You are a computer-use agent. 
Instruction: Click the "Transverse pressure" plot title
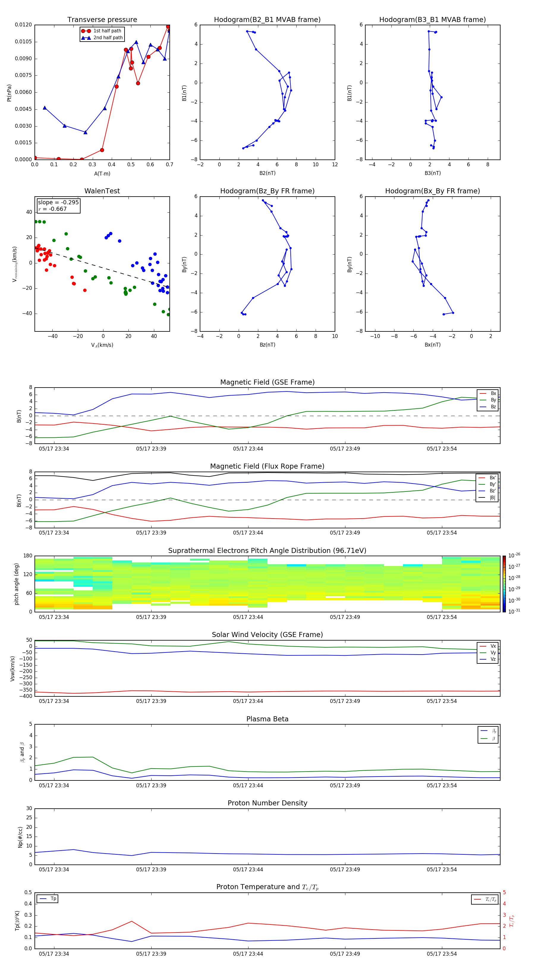click(x=102, y=20)
